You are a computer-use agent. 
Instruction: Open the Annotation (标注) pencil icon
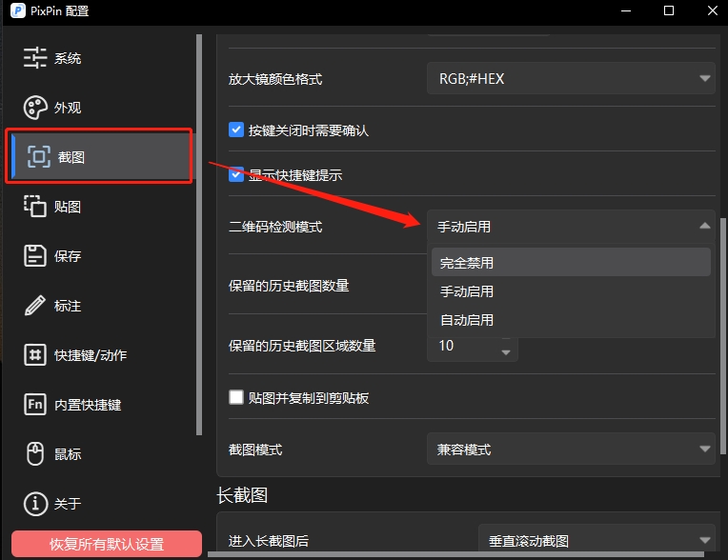tap(35, 306)
